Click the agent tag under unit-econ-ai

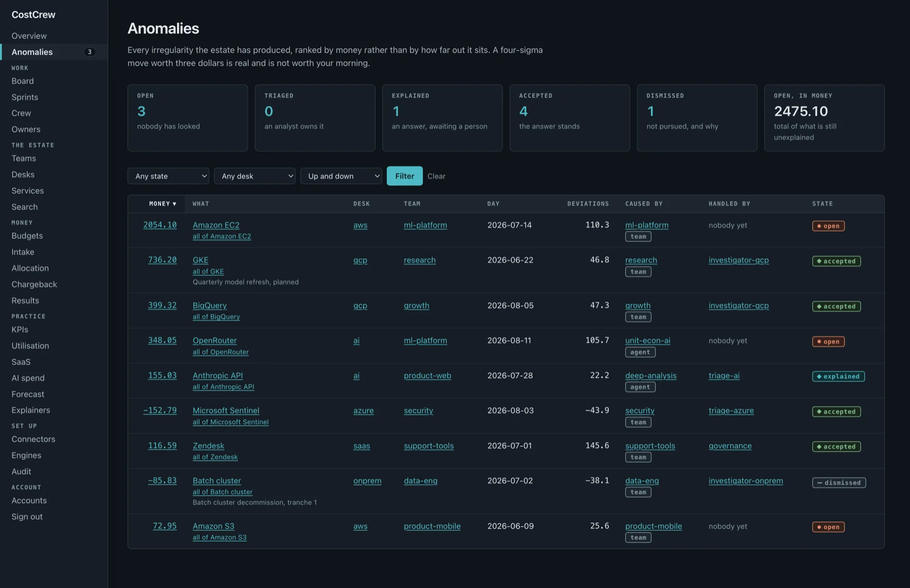pos(640,352)
